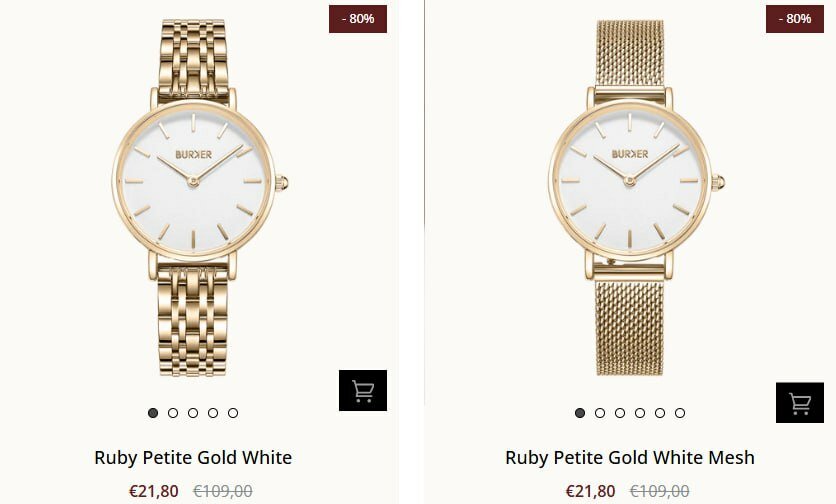Select first image dot for Gold White watch
This screenshot has width=836, height=504.
click(x=153, y=413)
